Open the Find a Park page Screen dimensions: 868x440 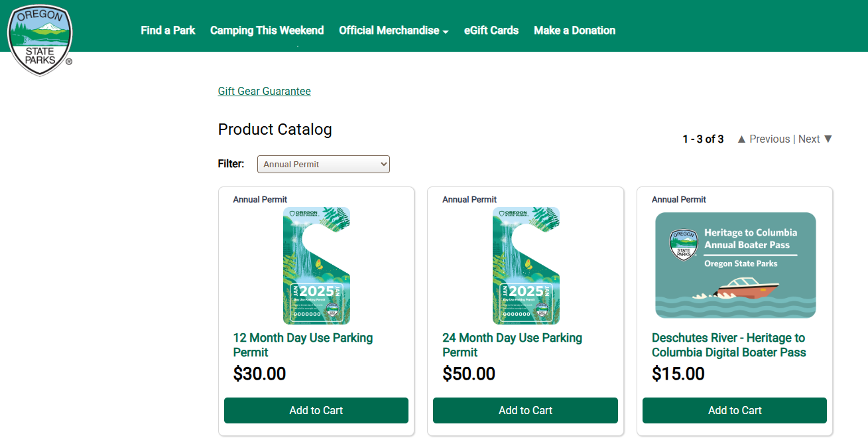168,31
